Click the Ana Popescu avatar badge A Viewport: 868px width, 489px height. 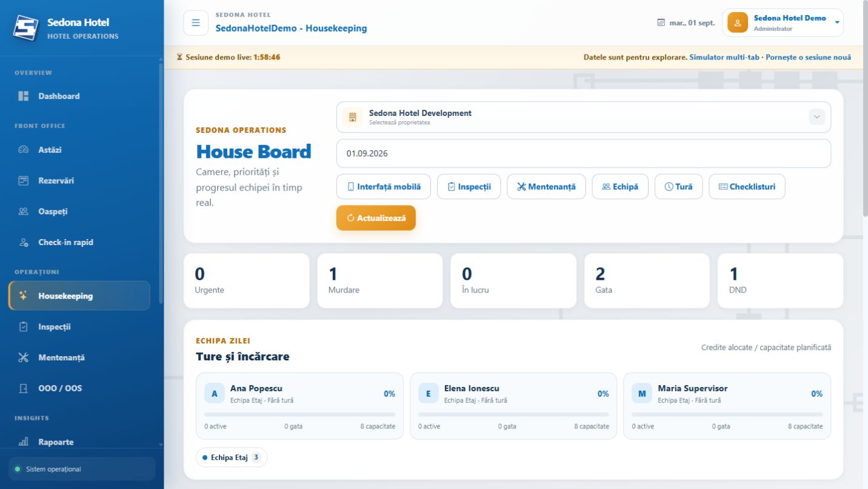tap(214, 394)
